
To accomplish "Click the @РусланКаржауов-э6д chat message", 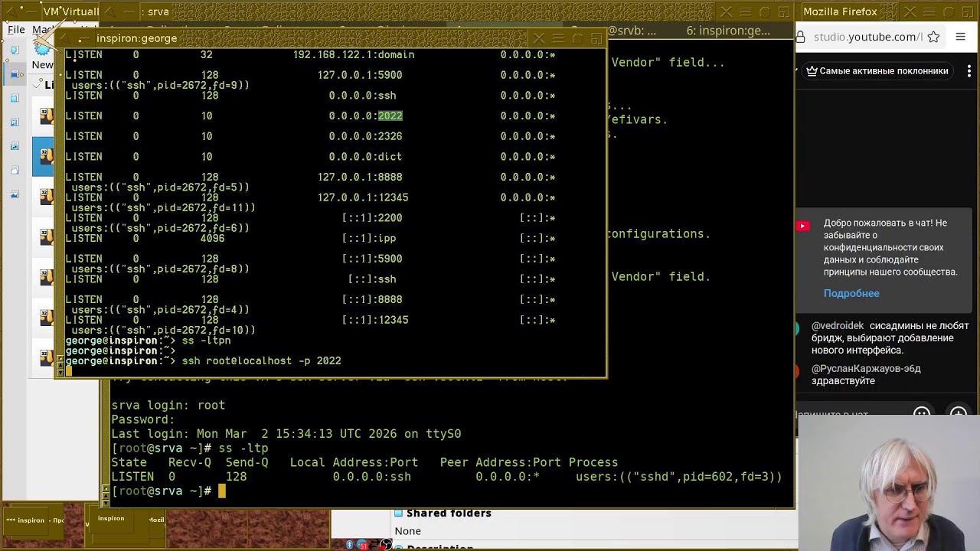I will [x=866, y=374].
